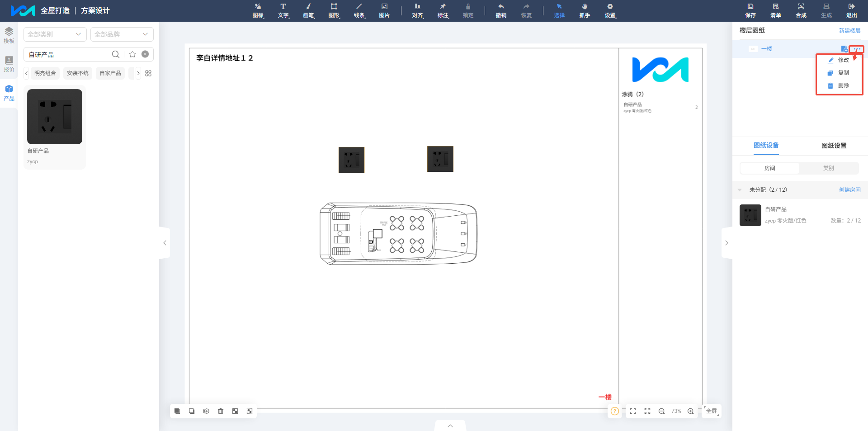The height and width of the screenshot is (431, 868).
Task: Choose 修改 from the floor menu
Action: pyautogui.click(x=839, y=60)
